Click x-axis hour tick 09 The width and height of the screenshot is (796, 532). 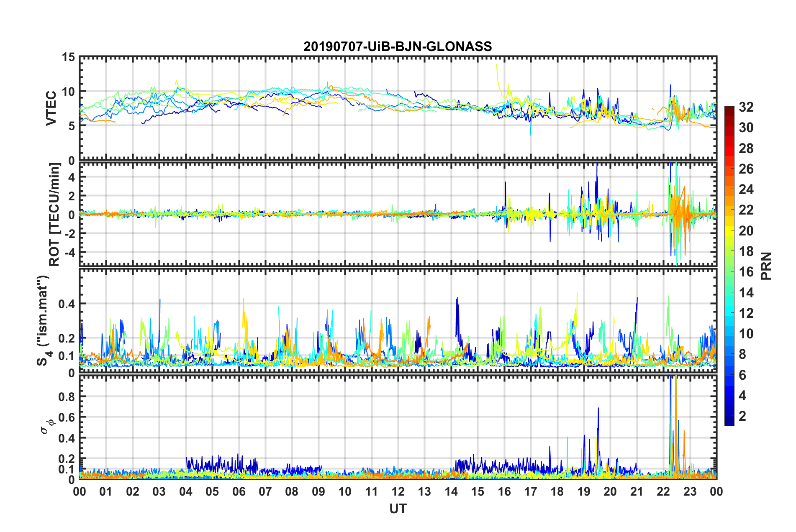[x=318, y=491]
